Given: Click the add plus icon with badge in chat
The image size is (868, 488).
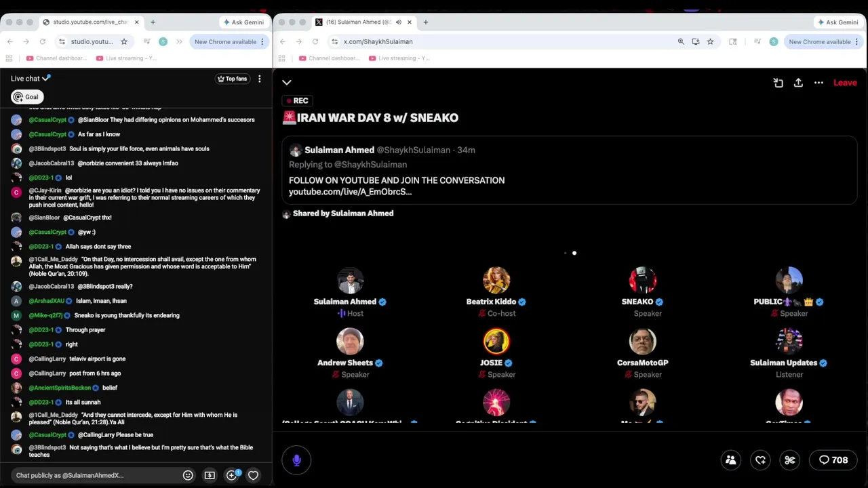Looking at the screenshot, I should click(x=232, y=475).
